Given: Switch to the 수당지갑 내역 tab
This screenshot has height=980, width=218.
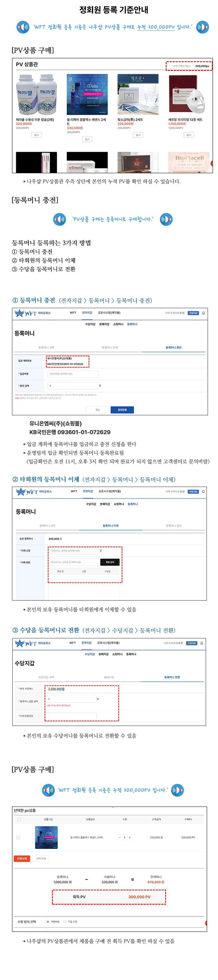Looking at the screenshot, I should tap(46, 677).
